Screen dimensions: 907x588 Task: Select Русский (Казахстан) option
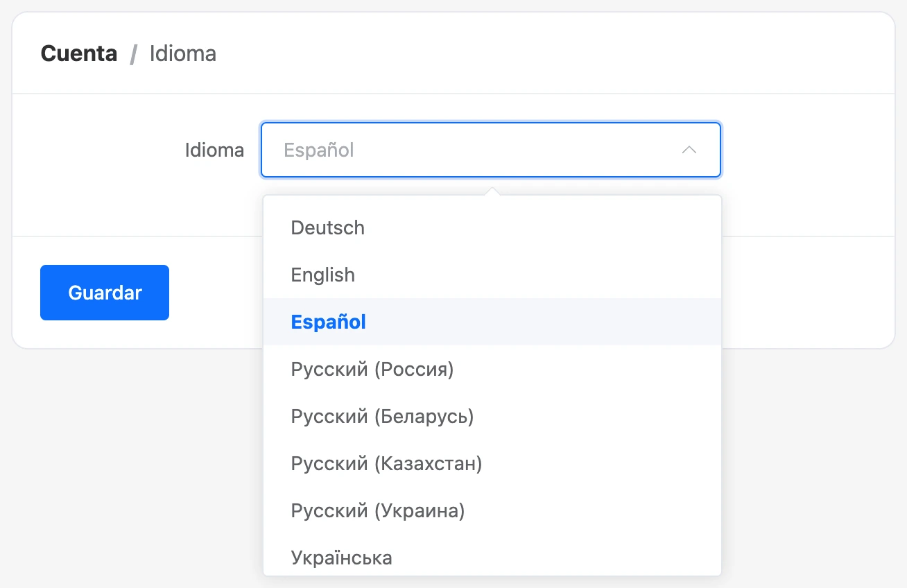[492, 463]
